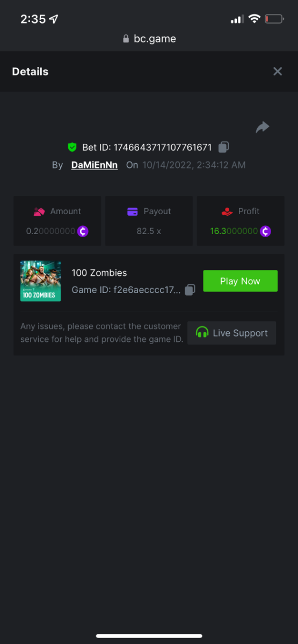Screen dimensions: 298x644
Task: Tap the 82.5 x payout value
Action: click(148, 231)
